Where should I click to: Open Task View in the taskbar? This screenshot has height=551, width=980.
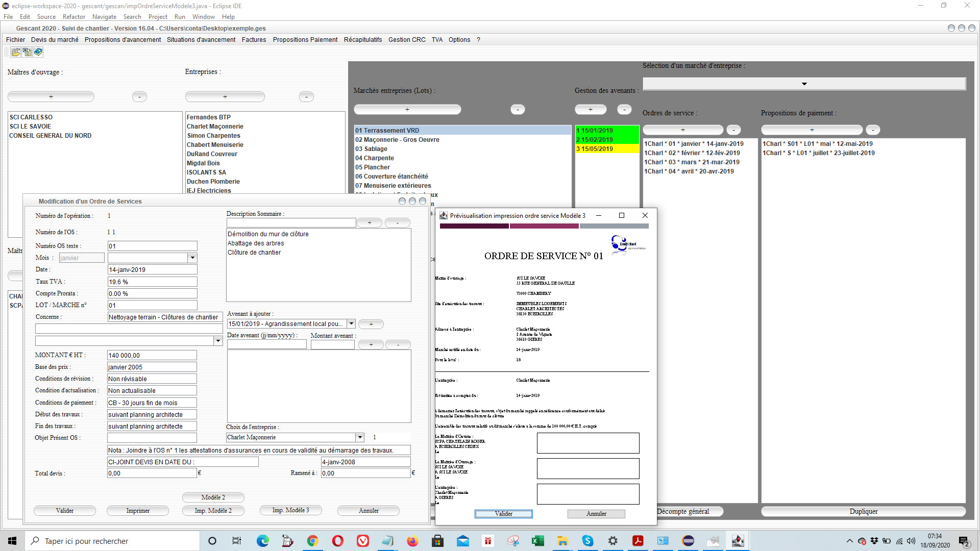click(x=237, y=541)
